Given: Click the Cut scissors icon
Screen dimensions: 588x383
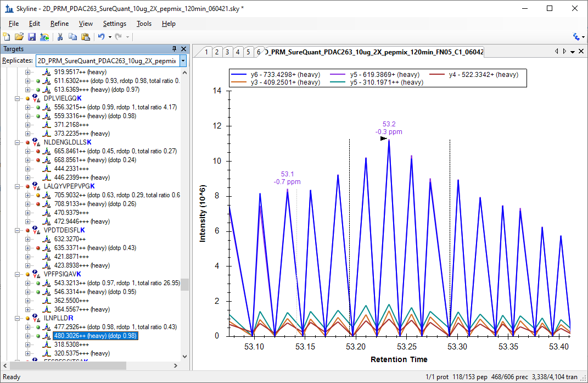Looking at the screenshot, I should 60,37.
